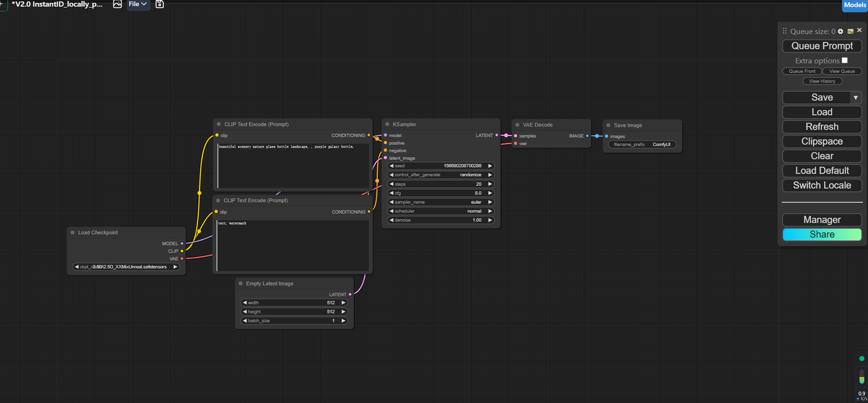The height and width of the screenshot is (403, 868).
Task: Increase batch_size with its right arrow
Action: click(344, 321)
